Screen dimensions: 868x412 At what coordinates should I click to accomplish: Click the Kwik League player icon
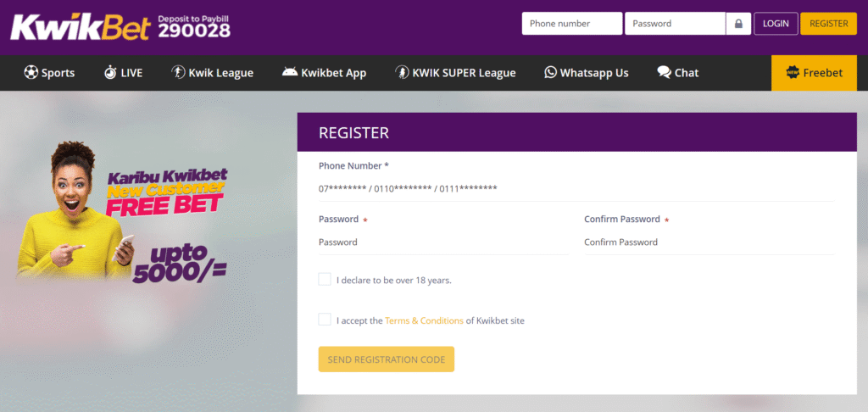[179, 73]
